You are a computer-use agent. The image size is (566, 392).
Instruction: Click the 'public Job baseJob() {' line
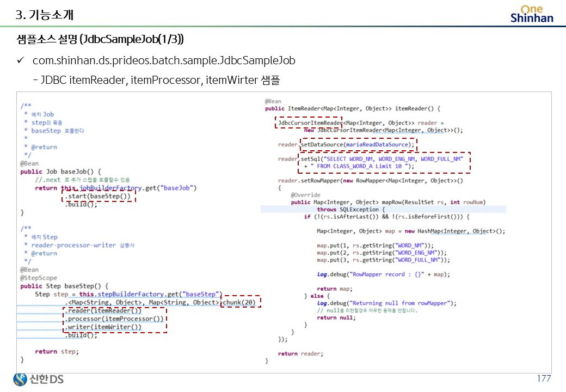point(60,171)
